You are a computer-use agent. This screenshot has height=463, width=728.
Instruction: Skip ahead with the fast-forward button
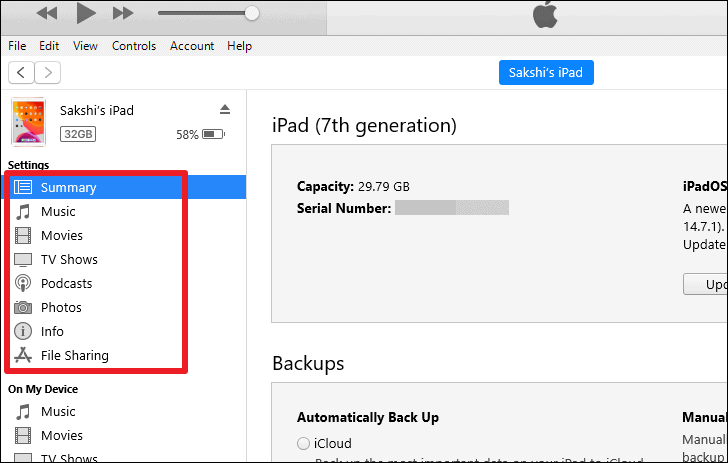(123, 13)
